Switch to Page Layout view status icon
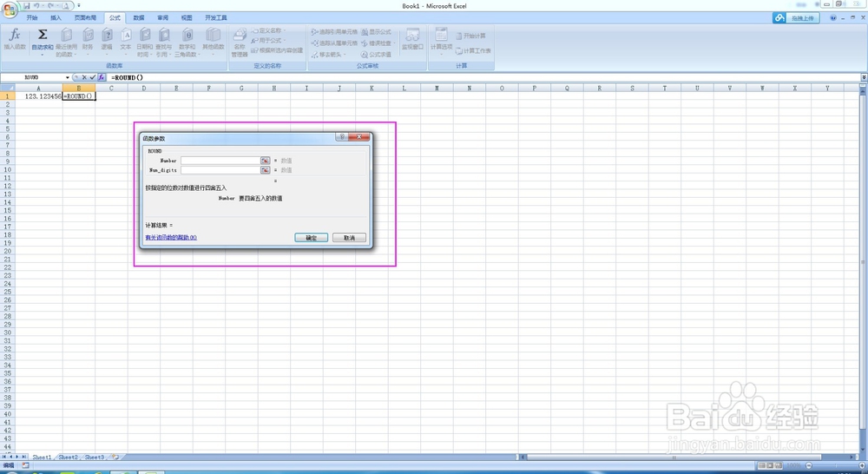Viewport: 868px width, 474px height. pyautogui.click(x=770, y=465)
